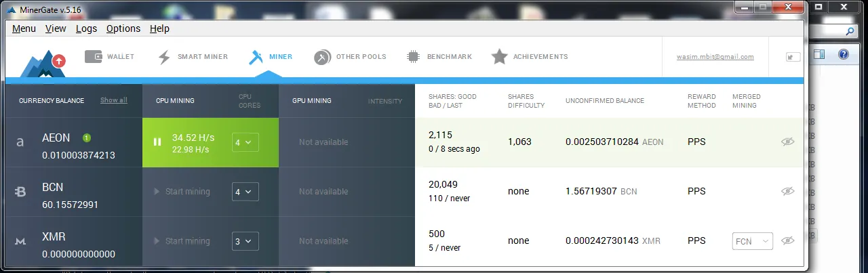Start mining XMR on CPU

(x=182, y=241)
